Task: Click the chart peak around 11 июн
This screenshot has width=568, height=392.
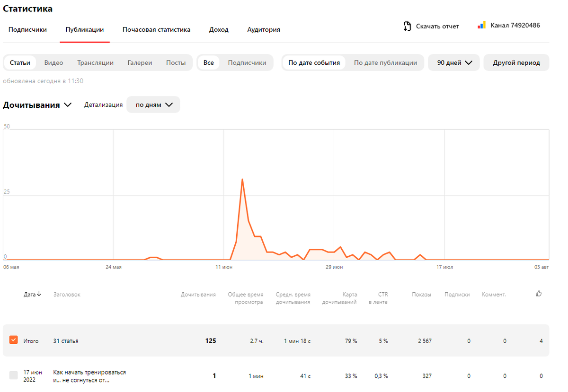Action: coord(242,179)
